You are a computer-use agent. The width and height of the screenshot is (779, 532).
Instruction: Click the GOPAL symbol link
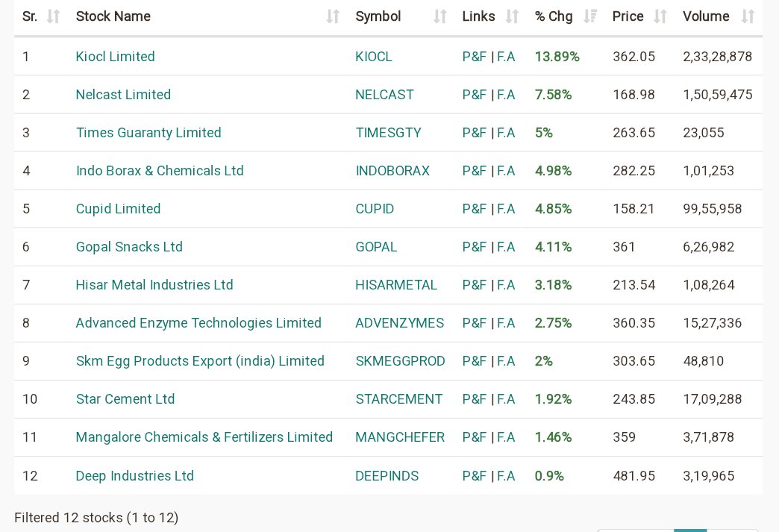click(x=376, y=247)
